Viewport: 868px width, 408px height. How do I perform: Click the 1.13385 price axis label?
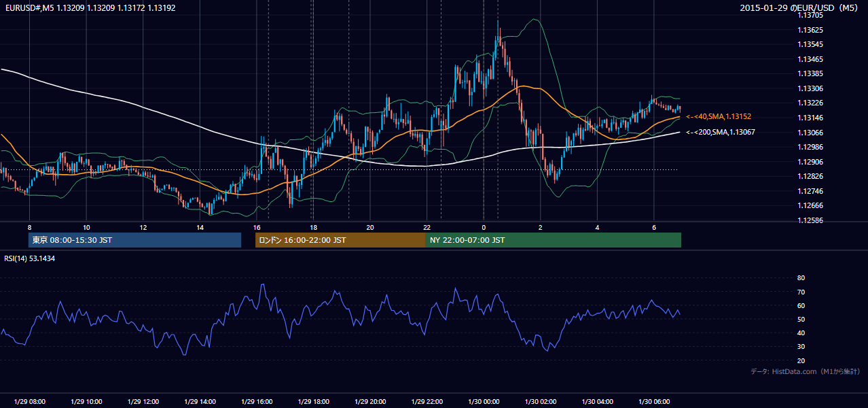click(x=811, y=73)
